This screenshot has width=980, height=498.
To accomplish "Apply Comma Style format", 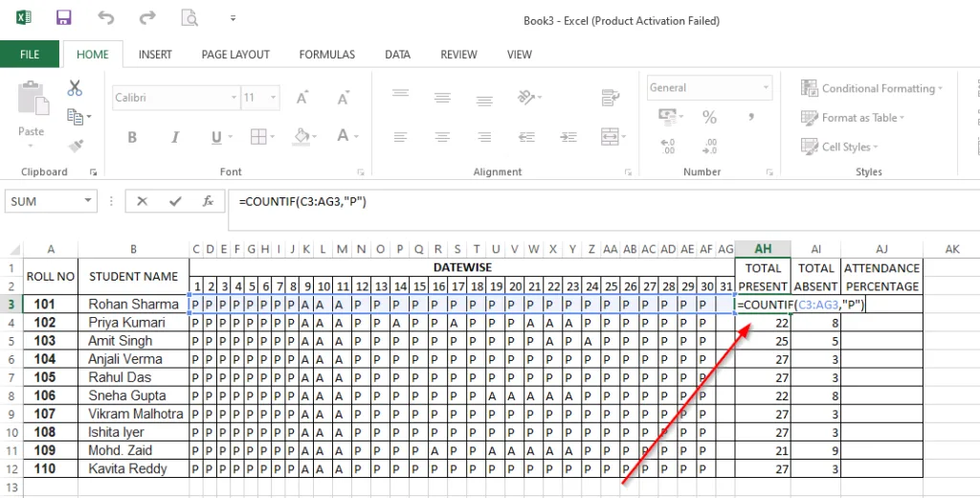I will pos(751,117).
